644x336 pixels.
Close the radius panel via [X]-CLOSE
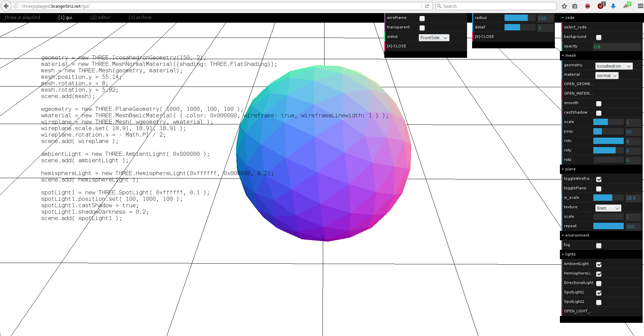point(484,37)
